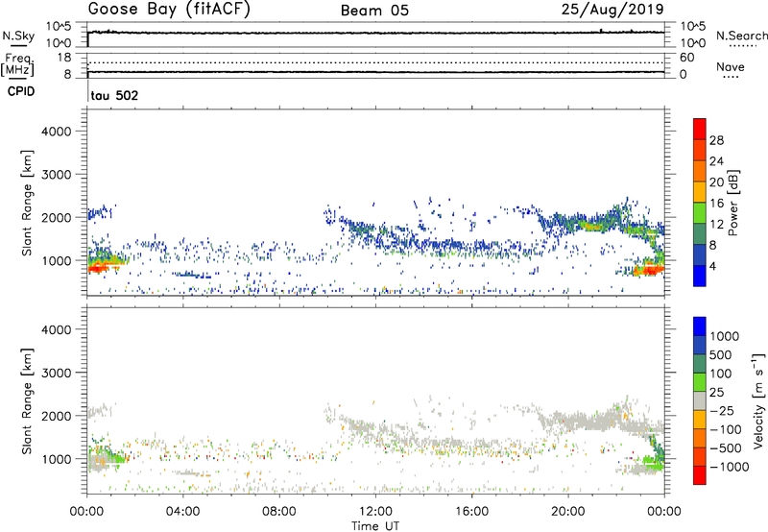The height and width of the screenshot is (532, 768).
Task: Select the 'tau 502' CPID text
Action: coord(114,95)
